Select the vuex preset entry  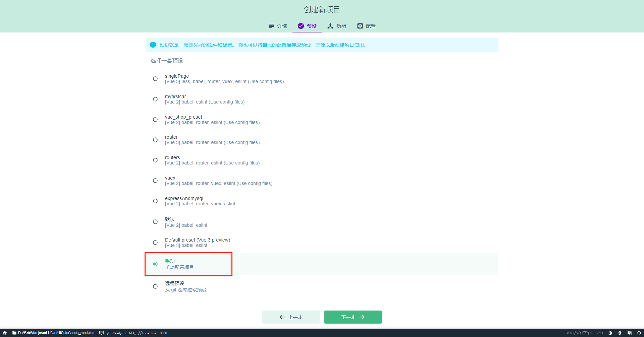tap(155, 180)
